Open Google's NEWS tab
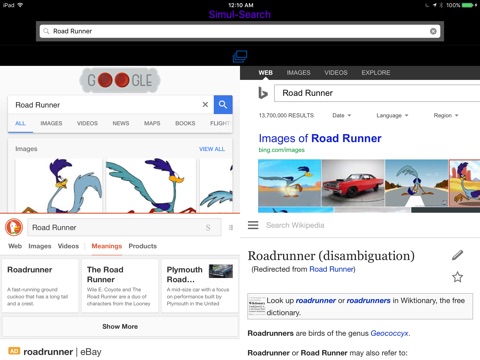This screenshot has width=480, height=360. pyautogui.click(x=121, y=123)
